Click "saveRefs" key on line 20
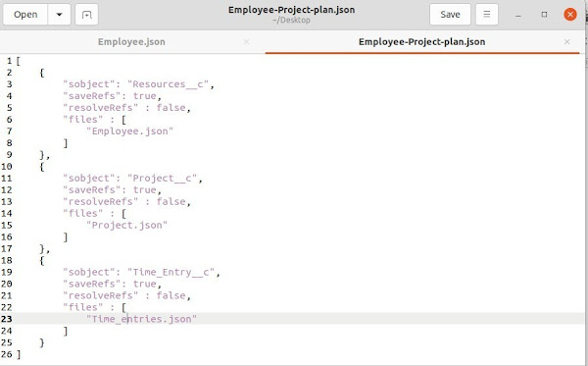 click(x=91, y=284)
